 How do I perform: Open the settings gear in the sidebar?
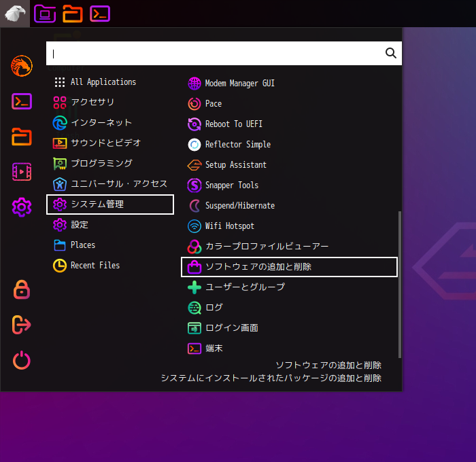coord(22,207)
